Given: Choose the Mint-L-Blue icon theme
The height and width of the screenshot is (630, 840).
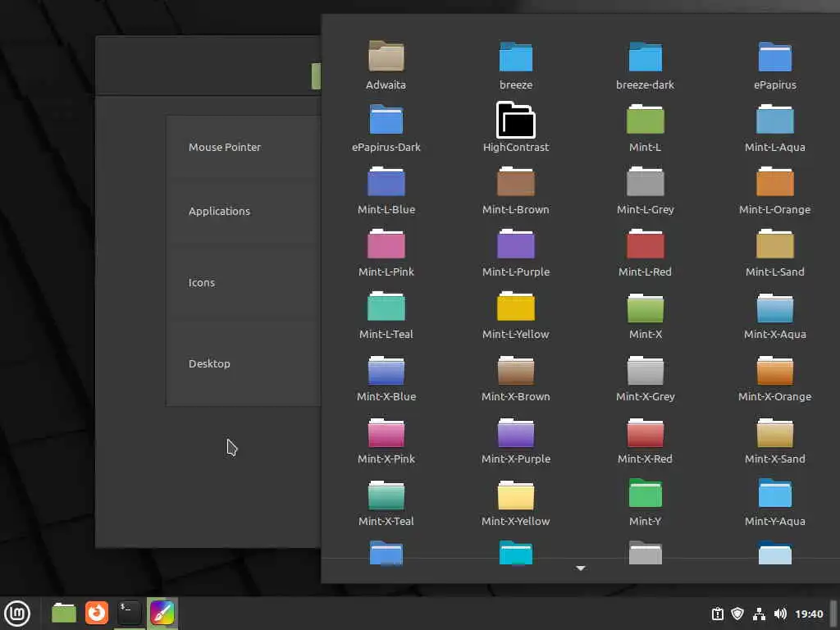Looking at the screenshot, I should click(x=386, y=190).
